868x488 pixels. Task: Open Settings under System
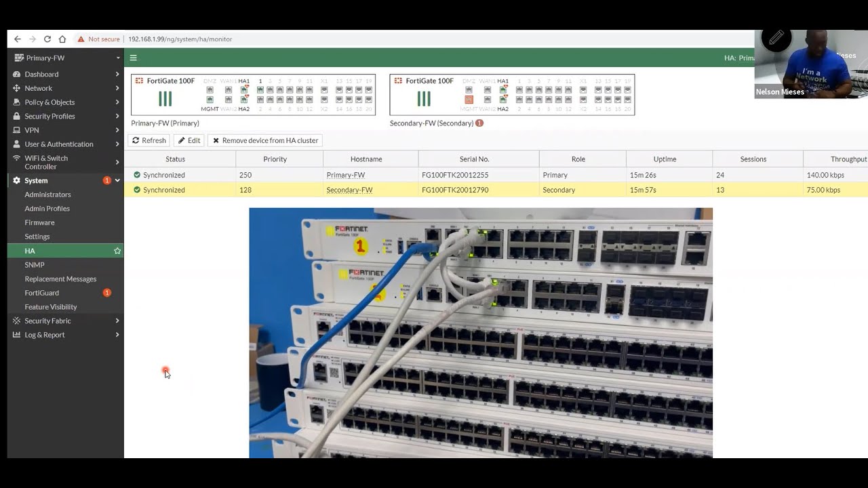[x=66, y=237]
